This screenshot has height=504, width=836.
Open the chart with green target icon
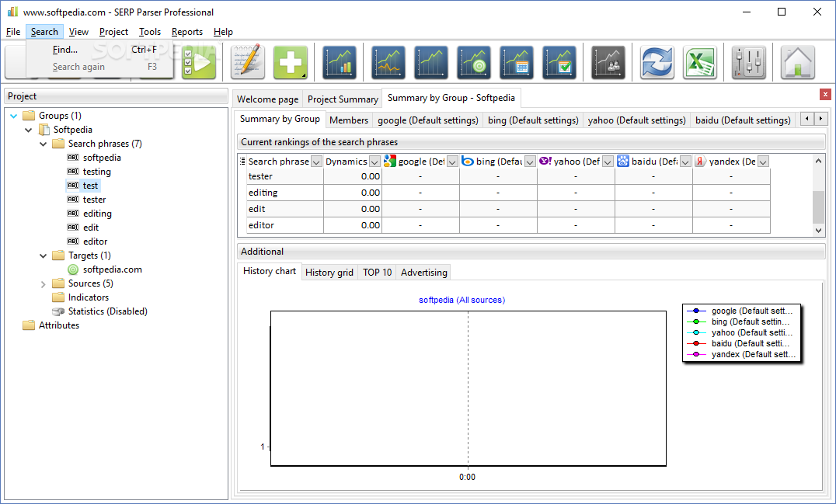point(473,62)
